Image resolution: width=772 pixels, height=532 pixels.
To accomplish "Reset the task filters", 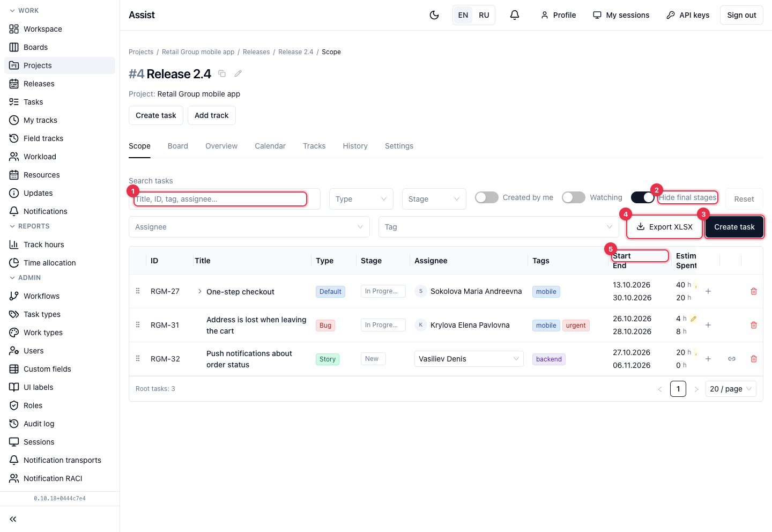I will point(744,199).
